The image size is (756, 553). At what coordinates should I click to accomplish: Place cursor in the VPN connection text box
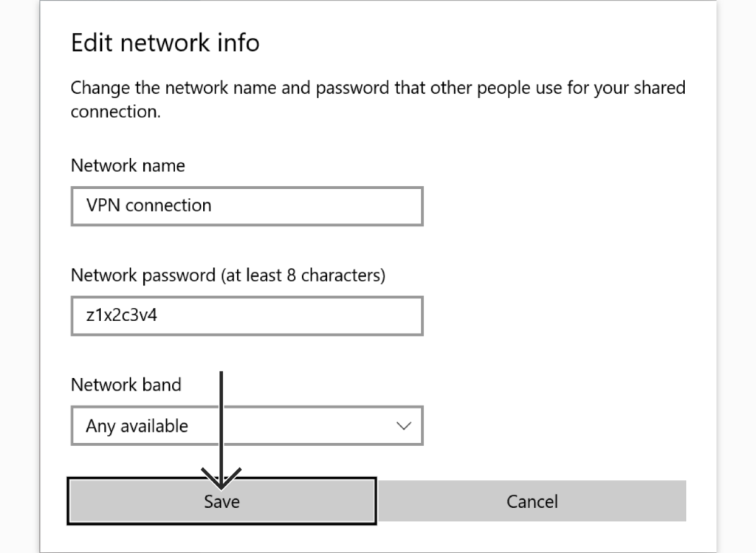point(247,206)
